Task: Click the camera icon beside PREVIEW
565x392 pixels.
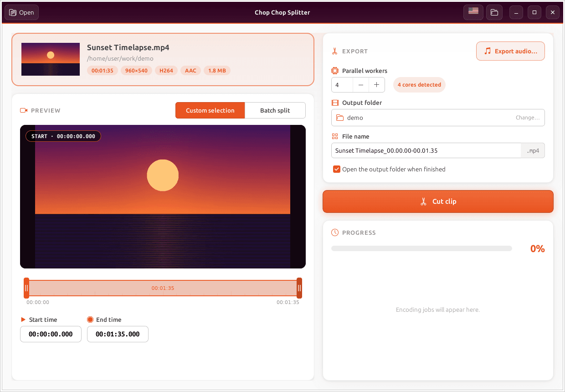Action: point(24,110)
